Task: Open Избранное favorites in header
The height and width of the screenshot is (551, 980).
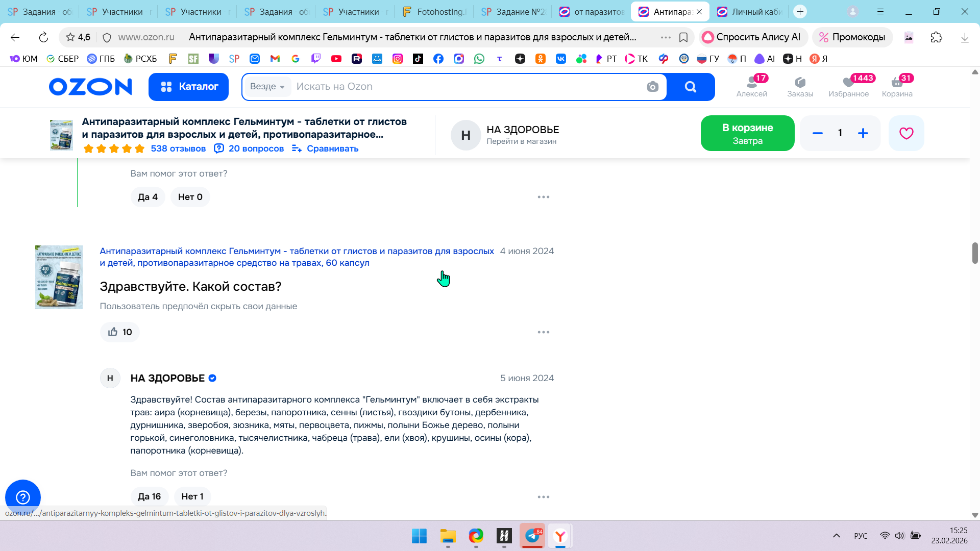Action: tap(848, 86)
